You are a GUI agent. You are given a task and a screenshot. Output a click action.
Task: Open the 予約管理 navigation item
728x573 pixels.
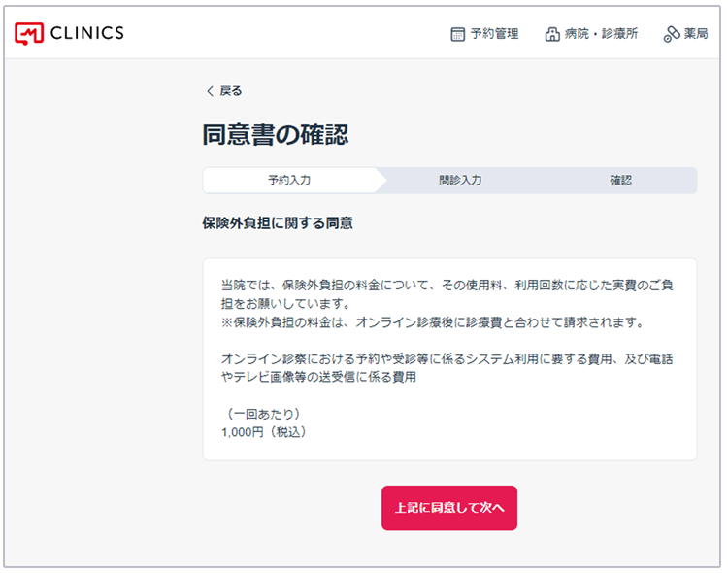[x=494, y=34]
